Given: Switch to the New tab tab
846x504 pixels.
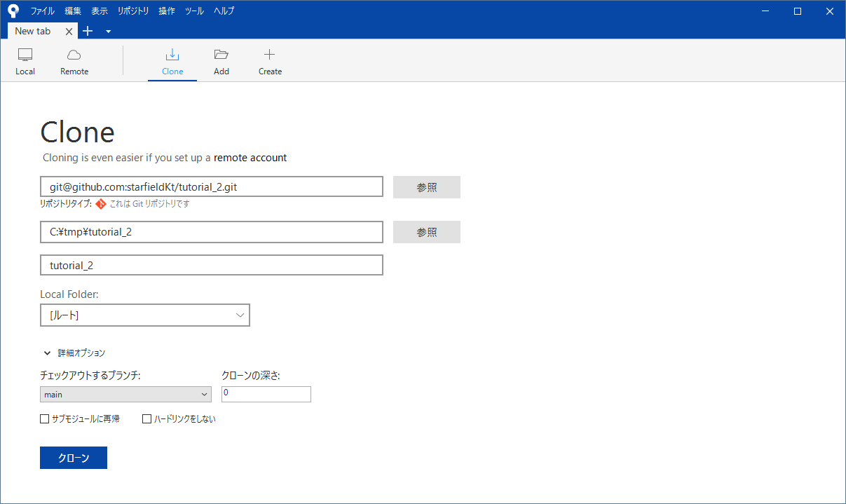Looking at the screenshot, I should [33, 31].
